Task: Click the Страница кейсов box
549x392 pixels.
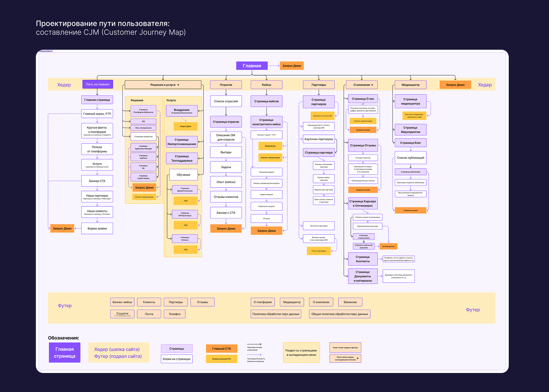Action: point(266,101)
